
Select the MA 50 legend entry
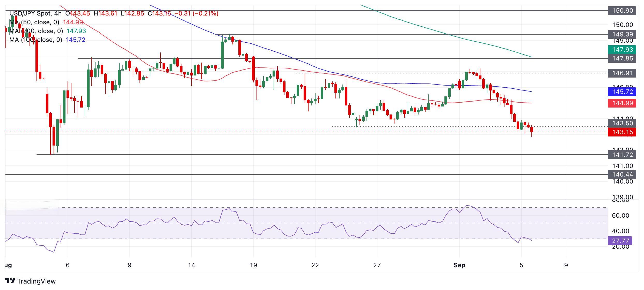tap(34, 22)
